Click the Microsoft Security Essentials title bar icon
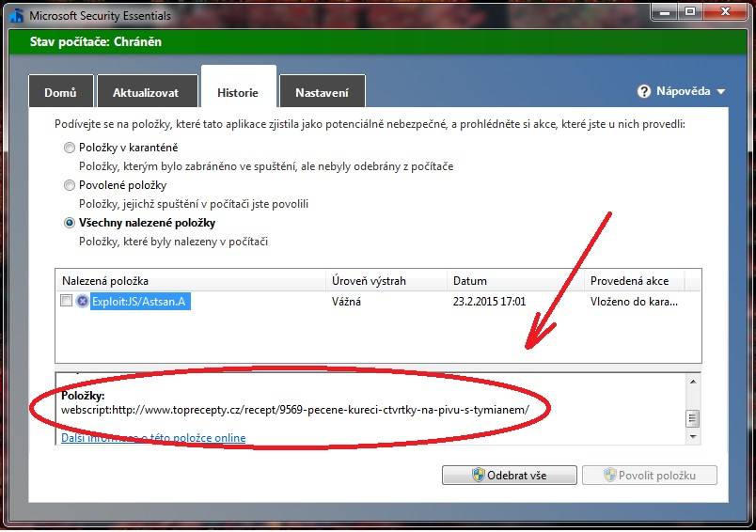The height and width of the screenshot is (532, 756). [17, 15]
